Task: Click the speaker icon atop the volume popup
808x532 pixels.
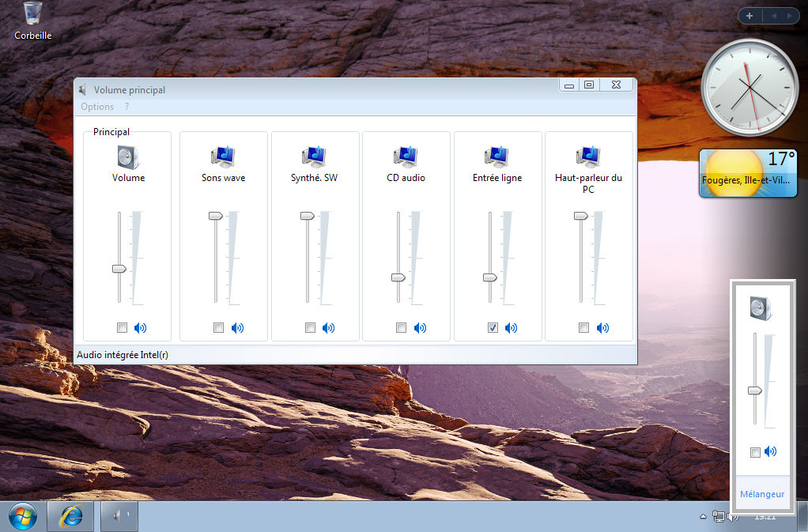Action: click(761, 308)
